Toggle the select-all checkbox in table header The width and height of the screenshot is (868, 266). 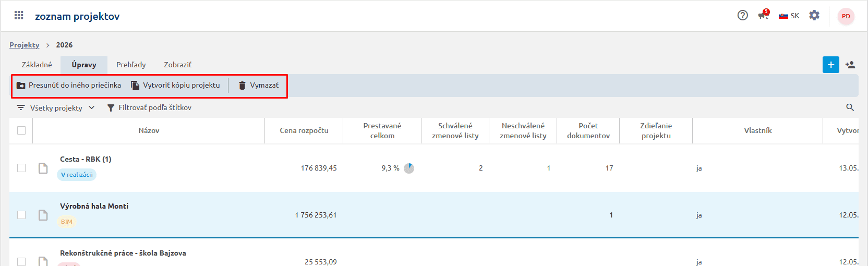tap(21, 130)
